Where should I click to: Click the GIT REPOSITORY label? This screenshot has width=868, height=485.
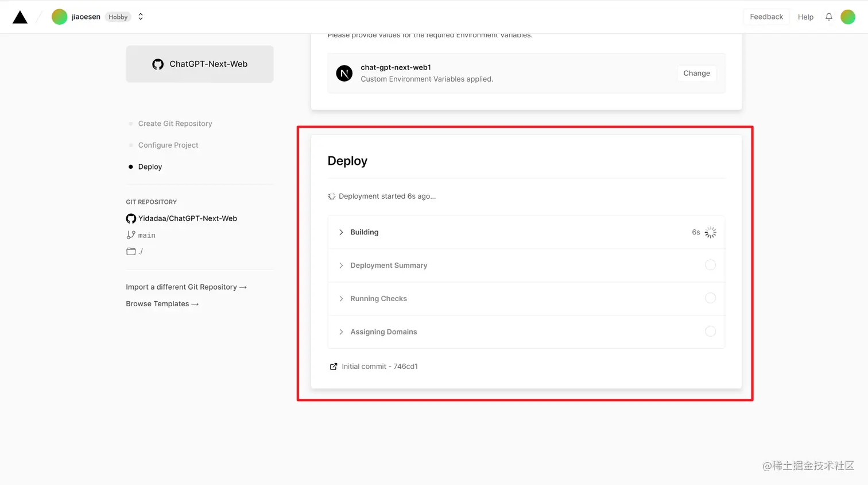point(152,202)
